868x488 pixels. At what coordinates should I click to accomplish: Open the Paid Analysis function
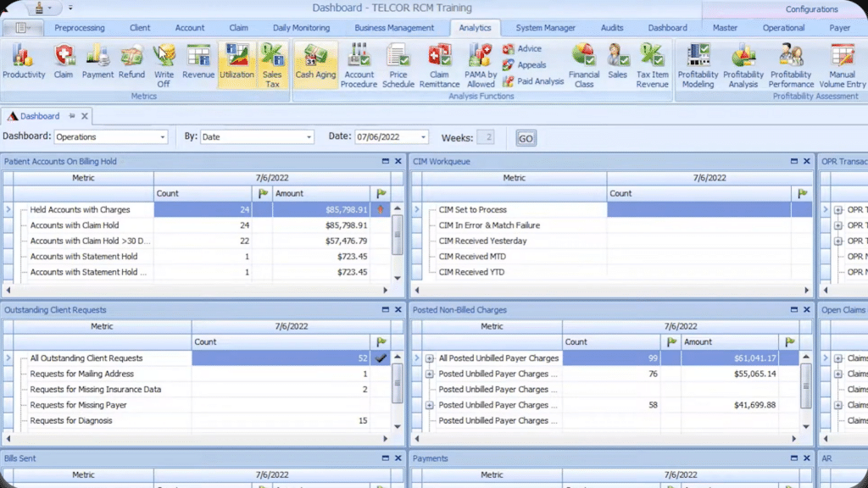point(533,81)
